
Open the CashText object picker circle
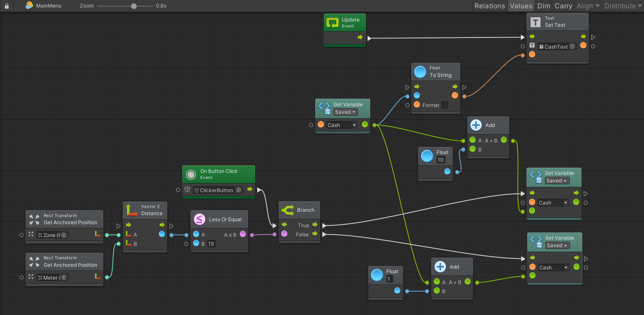click(x=572, y=47)
